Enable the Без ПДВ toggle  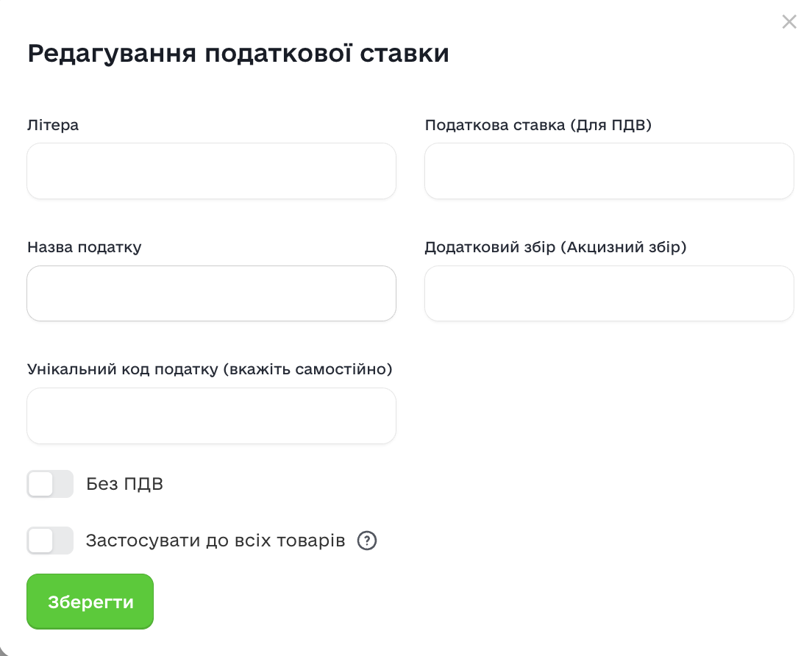point(50,484)
